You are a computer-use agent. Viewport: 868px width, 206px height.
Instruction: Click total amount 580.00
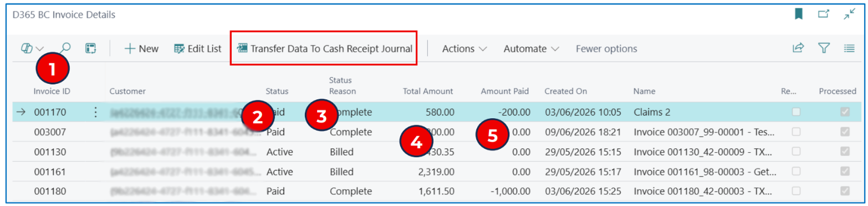pyautogui.click(x=440, y=112)
